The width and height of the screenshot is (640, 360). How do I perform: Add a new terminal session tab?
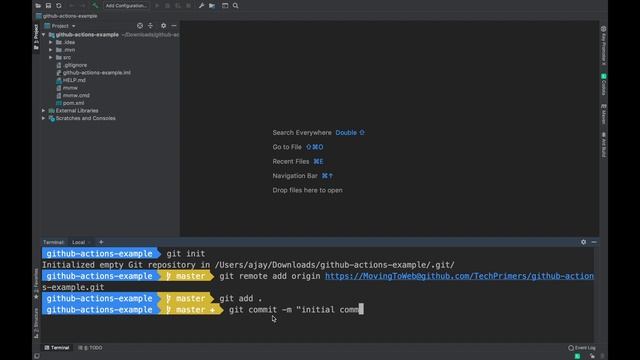pyautogui.click(x=101, y=242)
